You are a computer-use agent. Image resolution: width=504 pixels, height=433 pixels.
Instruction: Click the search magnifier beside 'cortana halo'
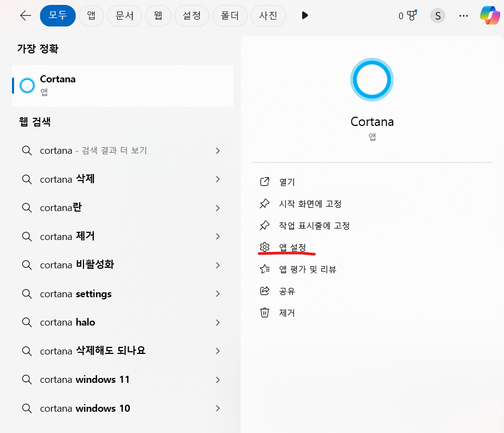[x=27, y=322]
